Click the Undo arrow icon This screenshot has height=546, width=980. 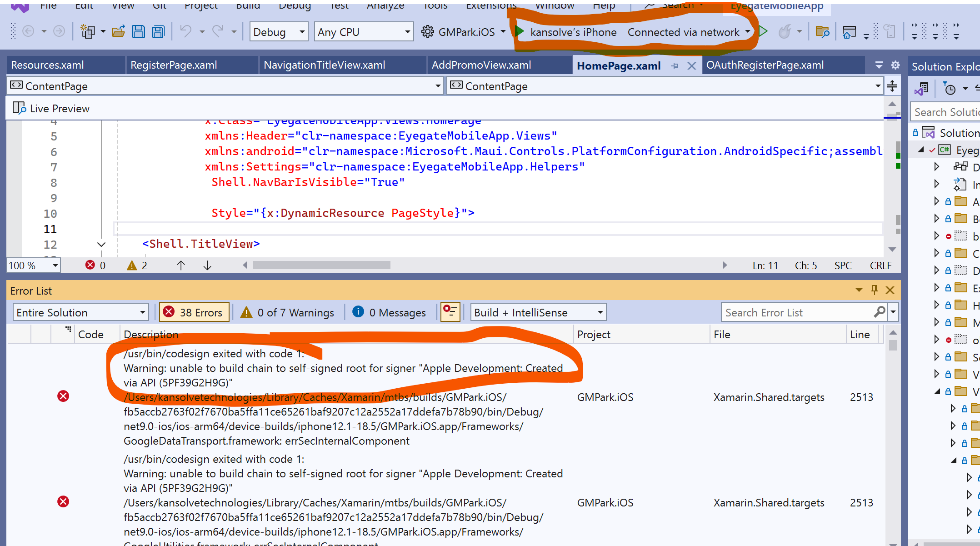[185, 31]
